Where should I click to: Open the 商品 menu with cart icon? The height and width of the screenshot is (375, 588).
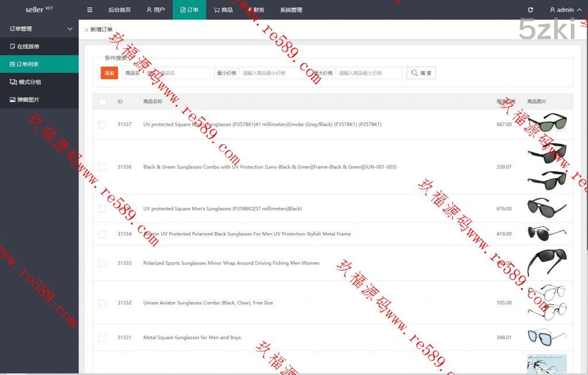(223, 10)
